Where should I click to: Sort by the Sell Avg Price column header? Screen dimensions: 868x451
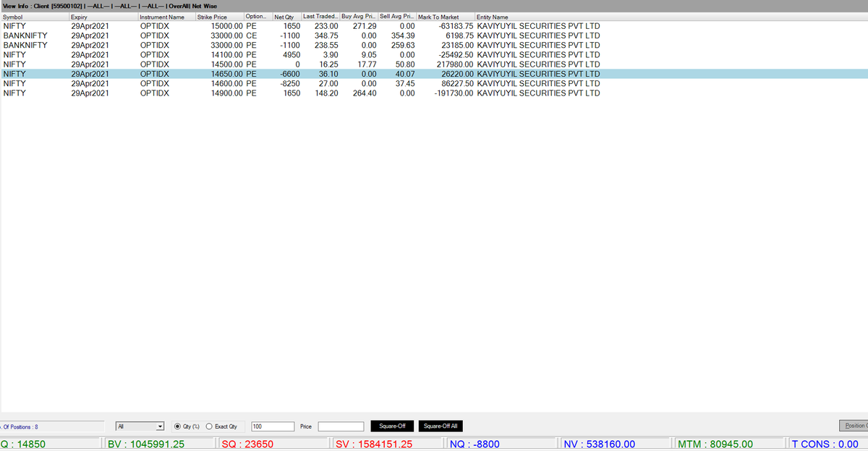(396, 17)
